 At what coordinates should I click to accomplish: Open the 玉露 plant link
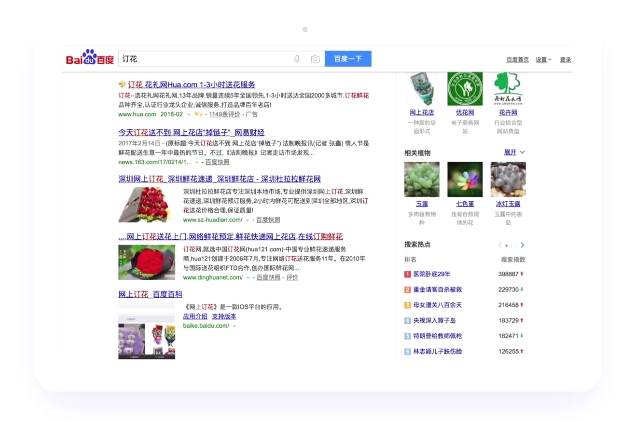(x=422, y=204)
